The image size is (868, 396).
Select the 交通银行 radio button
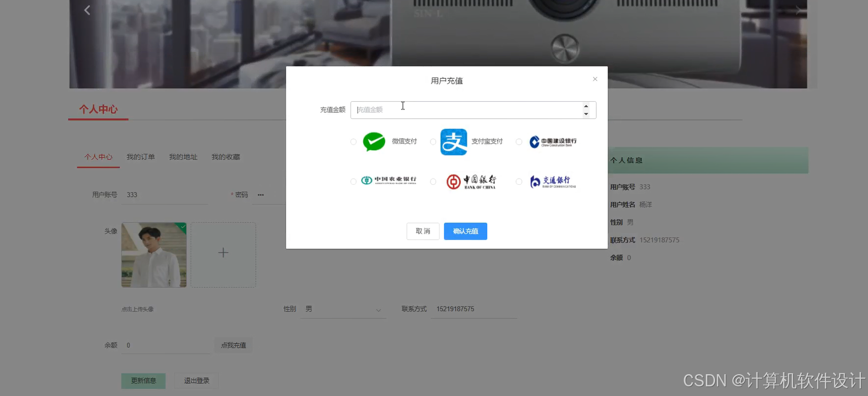point(519,181)
